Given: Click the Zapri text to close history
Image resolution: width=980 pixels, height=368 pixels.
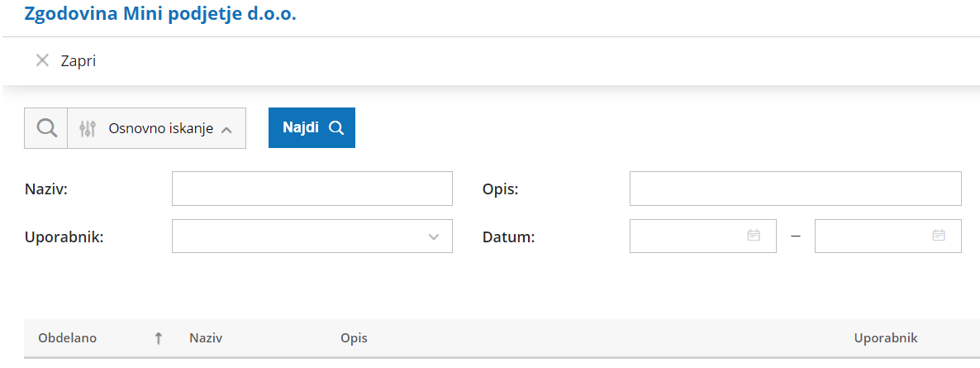Looking at the screenshot, I should (78, 60).
